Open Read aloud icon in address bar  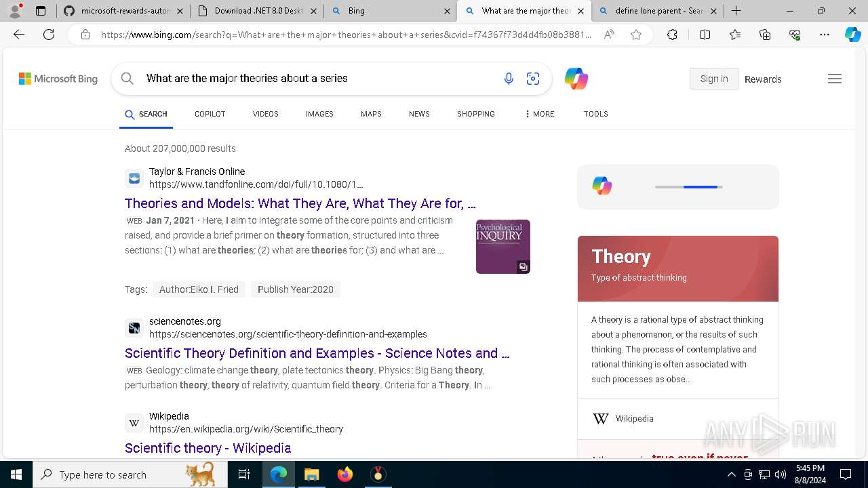click(609, 35)
